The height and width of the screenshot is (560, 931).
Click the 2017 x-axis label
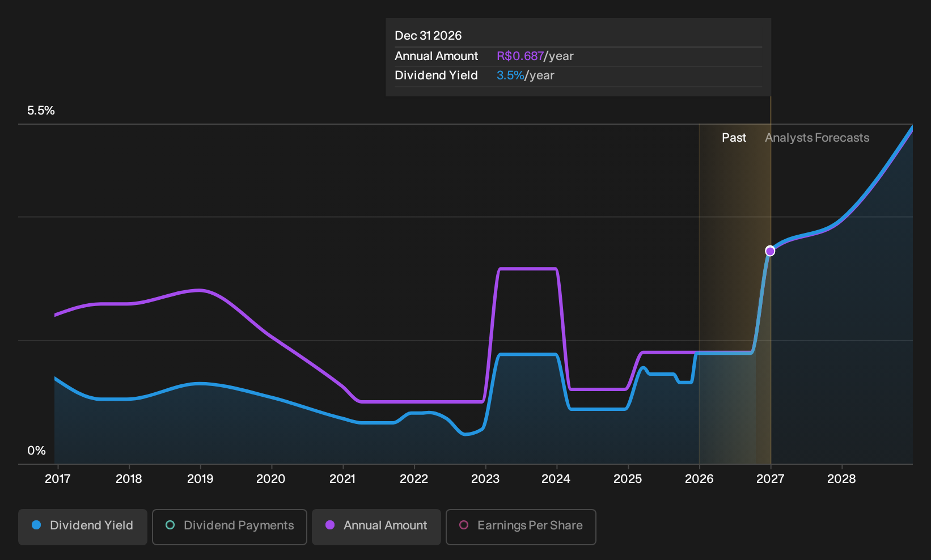(58, 479)
